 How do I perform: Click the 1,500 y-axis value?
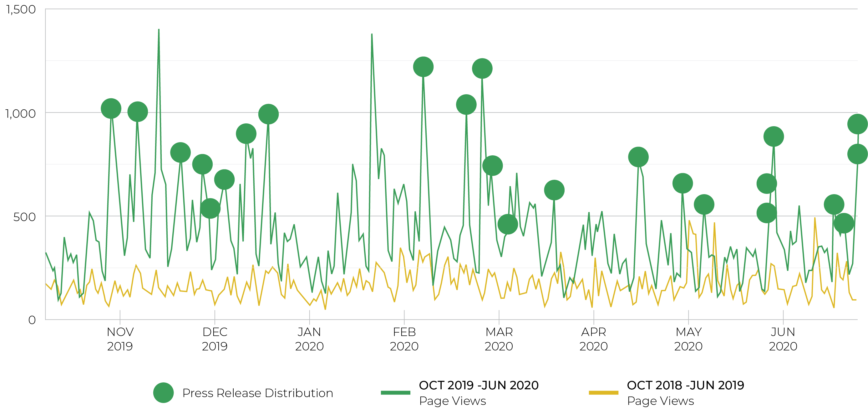click(x=21, y=9)
